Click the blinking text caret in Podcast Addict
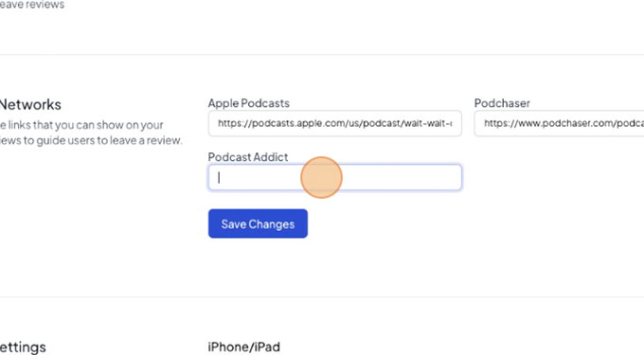Viewport: 644px width, 355px height. coord(219,177)
